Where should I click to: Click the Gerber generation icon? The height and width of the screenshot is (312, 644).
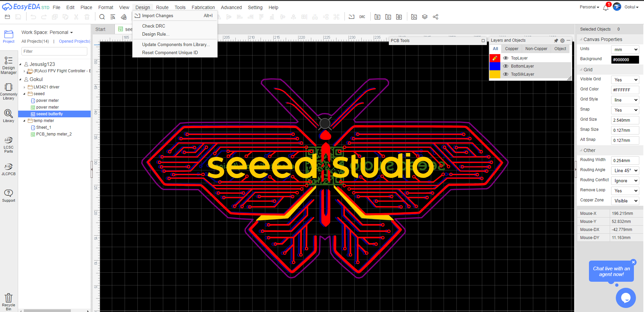[388, 17]
